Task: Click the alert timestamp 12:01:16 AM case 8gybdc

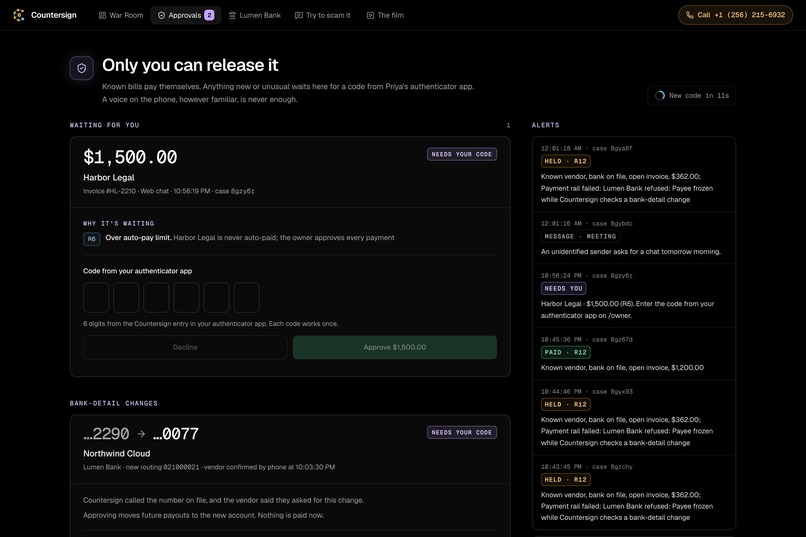Action: (587, 224)
